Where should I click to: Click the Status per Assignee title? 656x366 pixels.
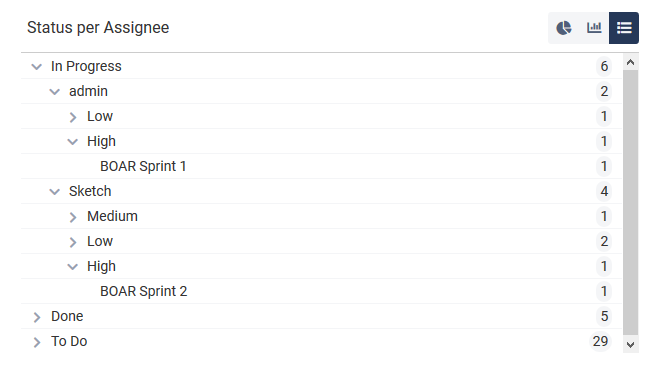point(98,28)
